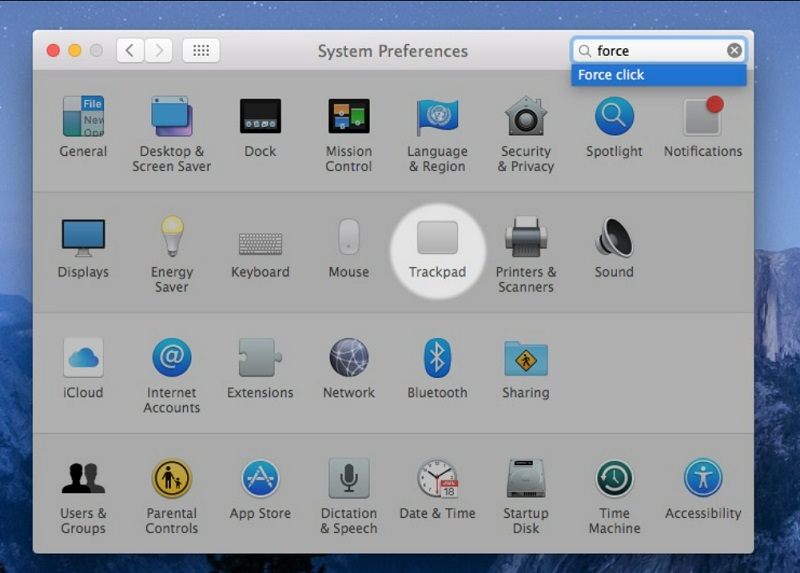Close the System Preferences window
The image size is (800, 573).
click(x=54, y=51)
